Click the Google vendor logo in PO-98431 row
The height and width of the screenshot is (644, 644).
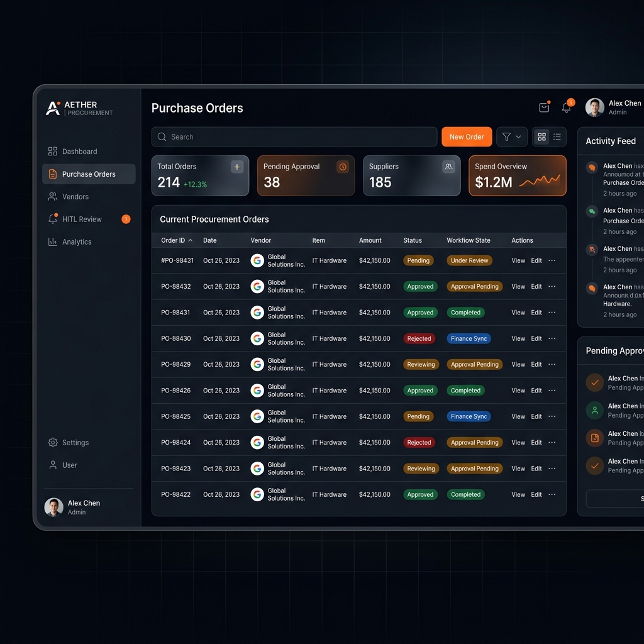(x=257, y=260)
